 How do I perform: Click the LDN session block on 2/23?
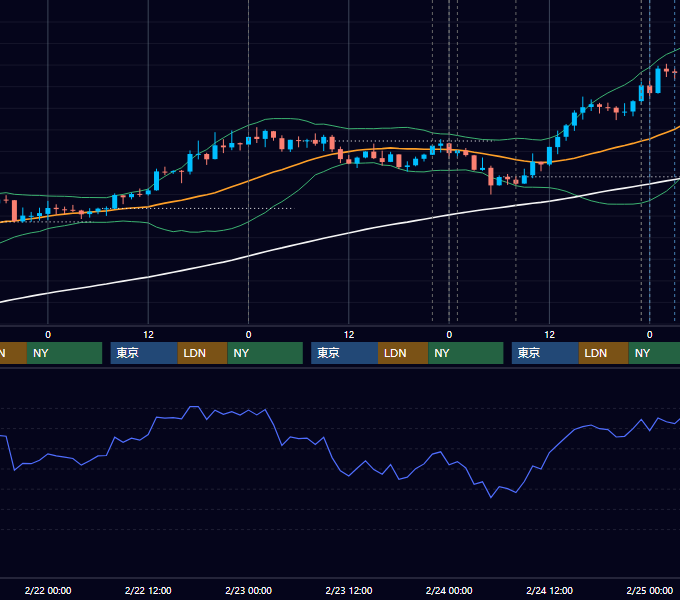403,353
